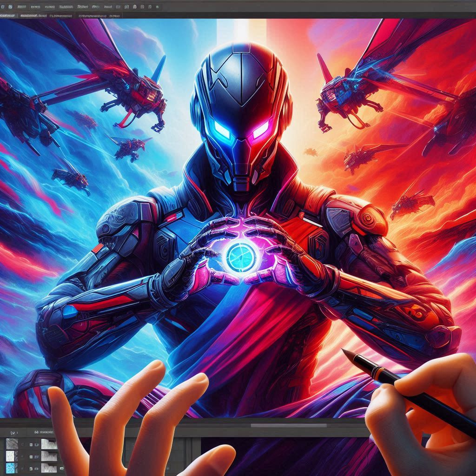The height and width of the screenshot is (476, 476).
Task: Open the third text menu in the top menu bar
Action: click(x=50, y=7)
